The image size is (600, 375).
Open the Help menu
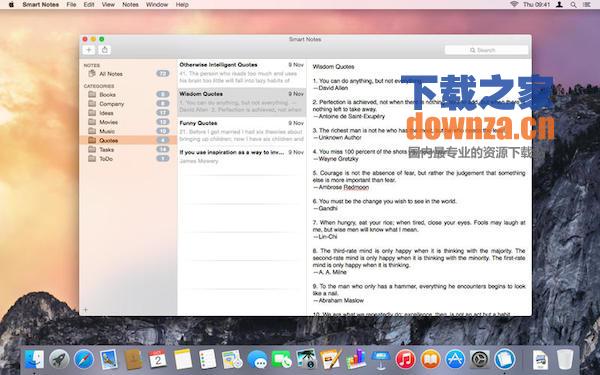click(182, 5)
